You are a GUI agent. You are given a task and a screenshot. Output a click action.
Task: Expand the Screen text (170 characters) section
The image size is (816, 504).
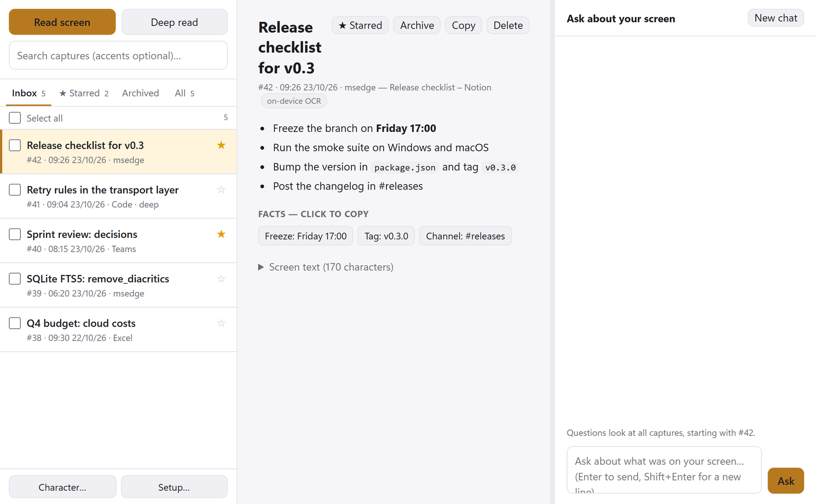[326, 267]
